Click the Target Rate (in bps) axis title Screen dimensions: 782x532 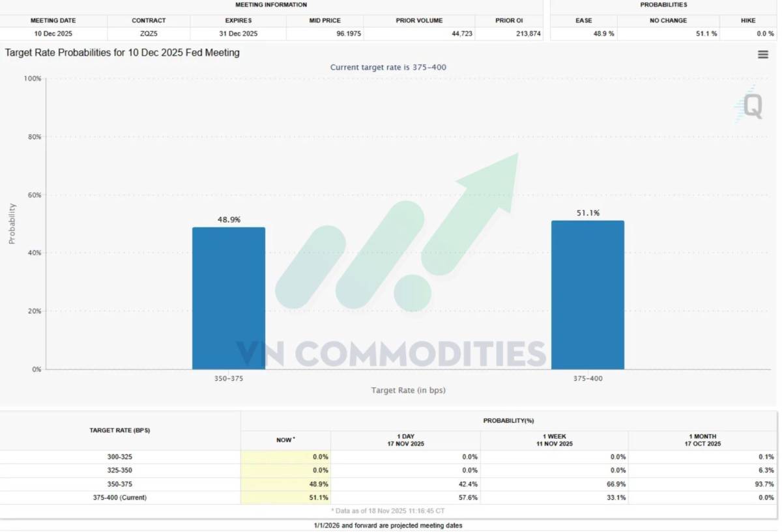(x=409, y=391)
